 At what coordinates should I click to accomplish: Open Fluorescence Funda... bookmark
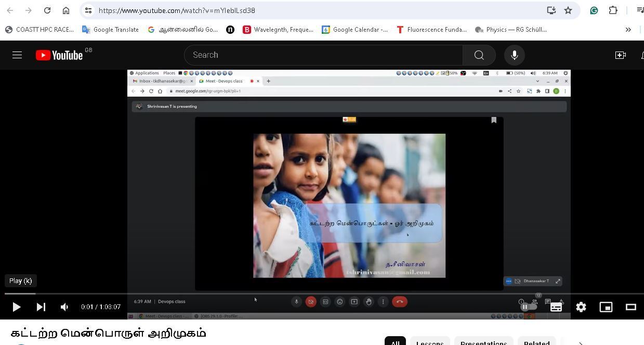click(431, 30)
